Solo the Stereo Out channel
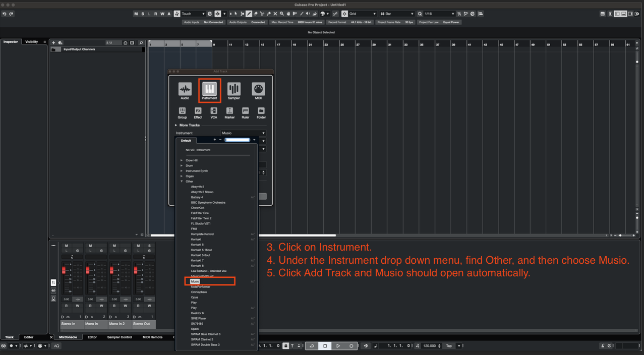Viewport: 644px width, 355px height. click(149, 246)
